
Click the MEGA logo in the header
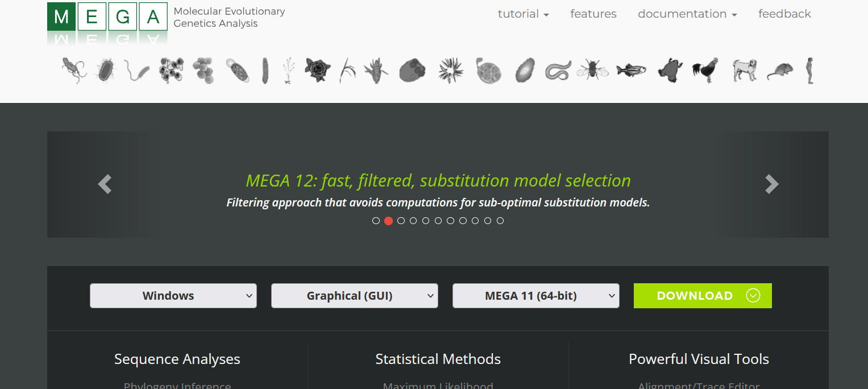[107, 16]
